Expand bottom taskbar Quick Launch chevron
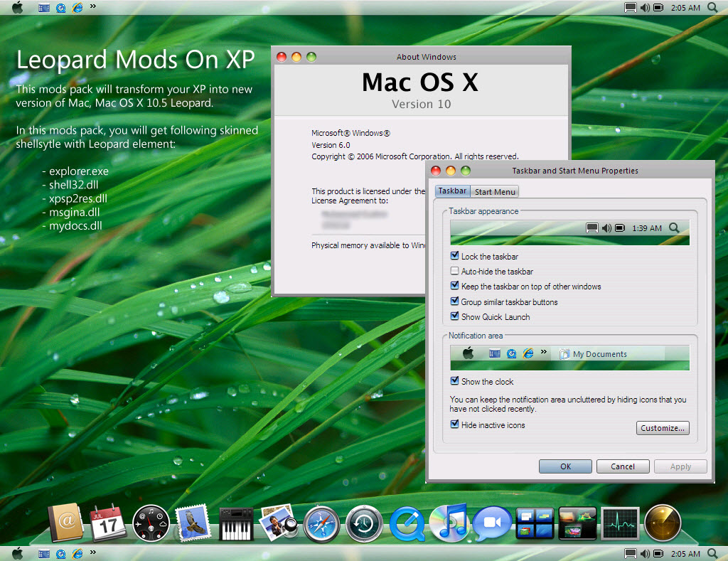This screenshot has width=728, height=561. click(93, 552)
